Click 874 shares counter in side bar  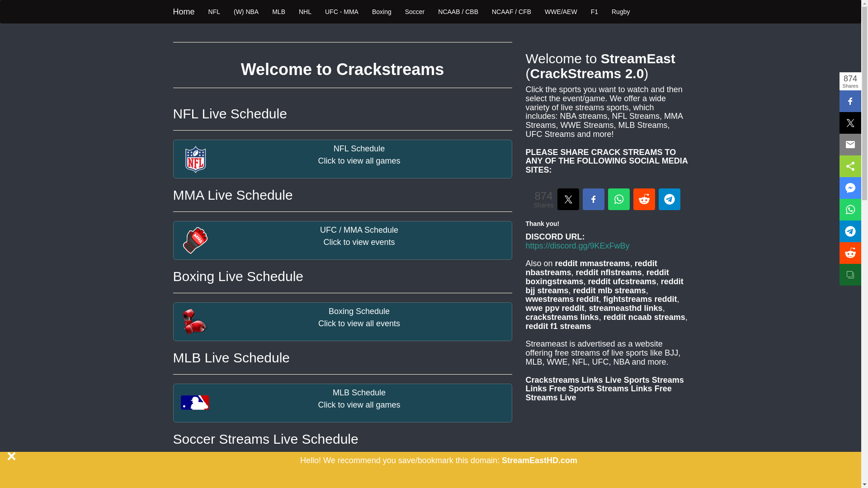pyautogui.click(x=850, y=81)
